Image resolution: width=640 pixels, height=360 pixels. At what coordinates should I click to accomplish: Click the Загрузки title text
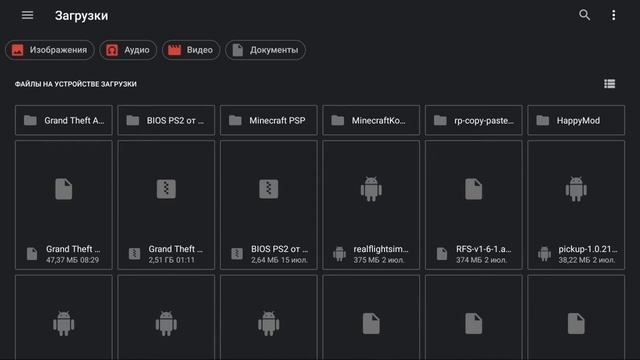click(x=82, y=16)
